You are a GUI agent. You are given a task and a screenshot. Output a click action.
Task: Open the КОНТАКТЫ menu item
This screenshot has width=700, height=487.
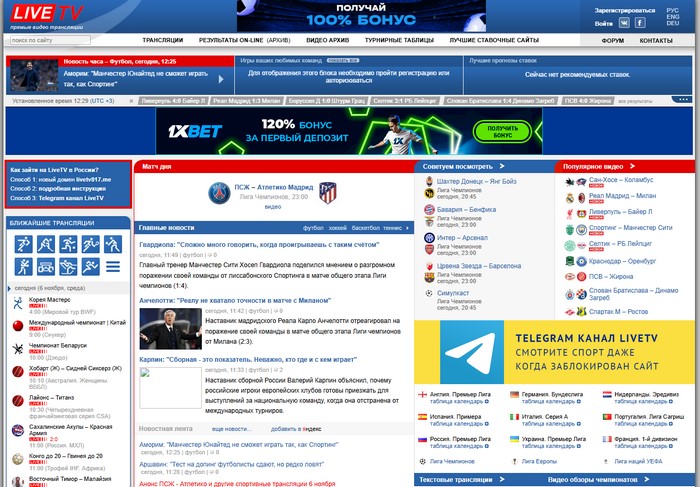click(x=656, y=41)
